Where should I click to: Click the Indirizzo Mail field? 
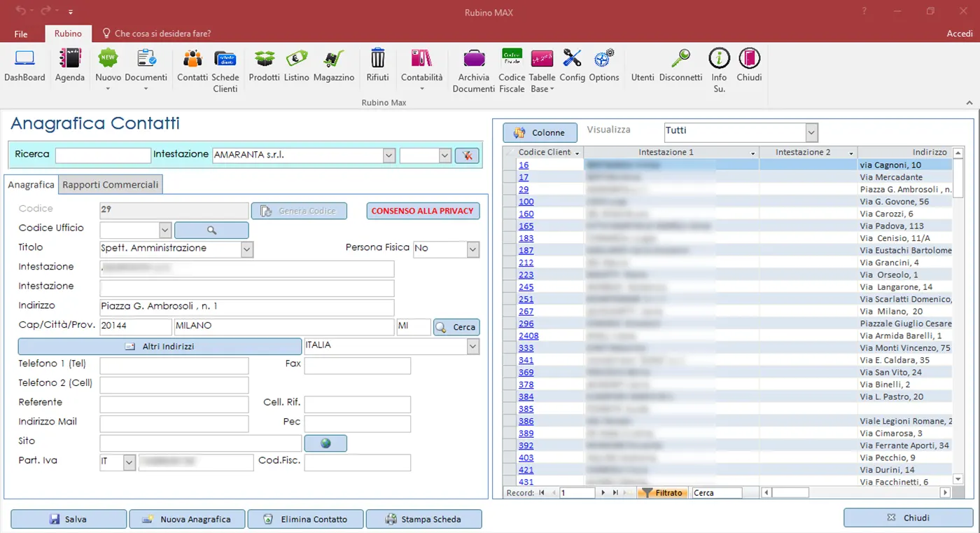[174, 424]
